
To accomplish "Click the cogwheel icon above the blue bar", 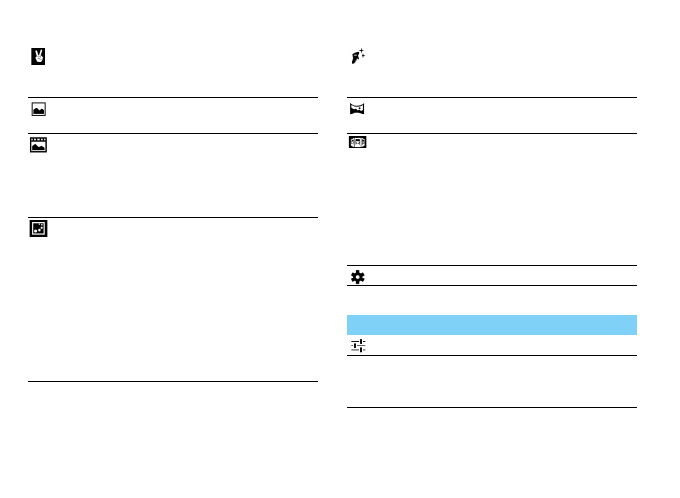I will coord(357,276).
